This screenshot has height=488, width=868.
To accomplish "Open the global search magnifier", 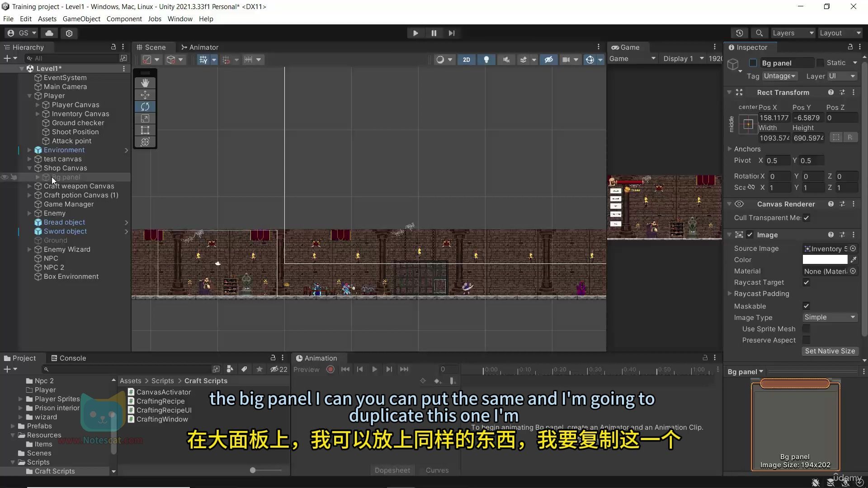I will click(759, 33).
